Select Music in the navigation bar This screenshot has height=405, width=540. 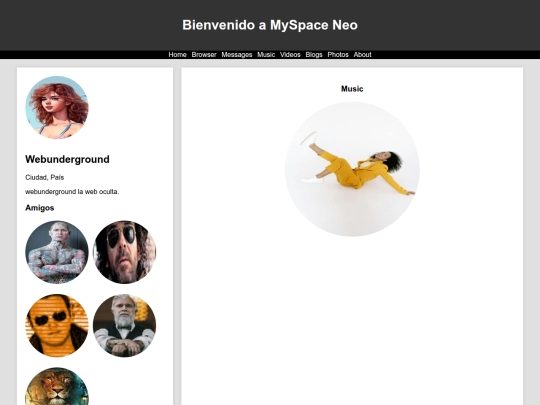[x=266, y=55]
